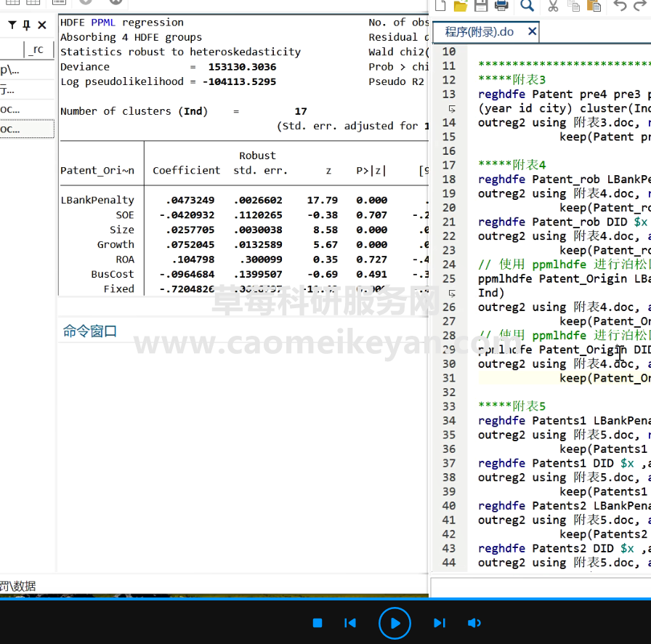651x644 pixels.
Task: Click Log pseudolikelihood value -104113.5295
Action: pos(239,82)
